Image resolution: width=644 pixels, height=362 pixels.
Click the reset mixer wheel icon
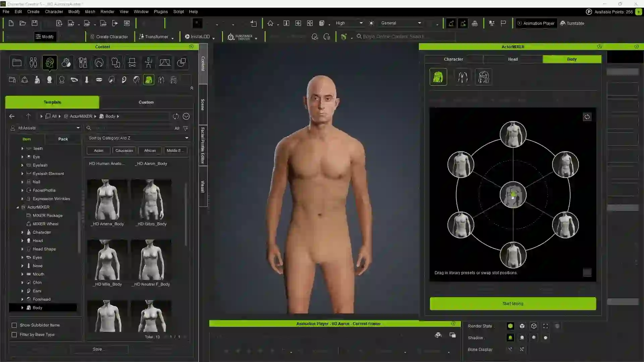pyautogui.click(x=587, y=117)
